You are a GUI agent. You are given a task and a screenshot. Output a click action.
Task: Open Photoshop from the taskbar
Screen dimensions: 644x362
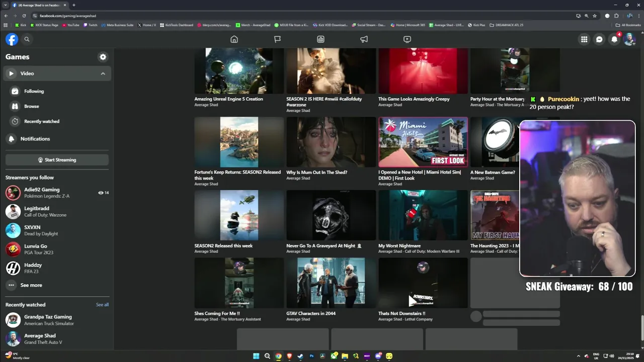[311, 356]
